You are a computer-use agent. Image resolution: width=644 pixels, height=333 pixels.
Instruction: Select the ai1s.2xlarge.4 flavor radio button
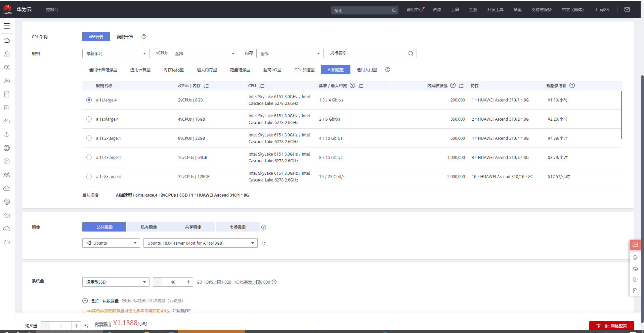(89, 138)
